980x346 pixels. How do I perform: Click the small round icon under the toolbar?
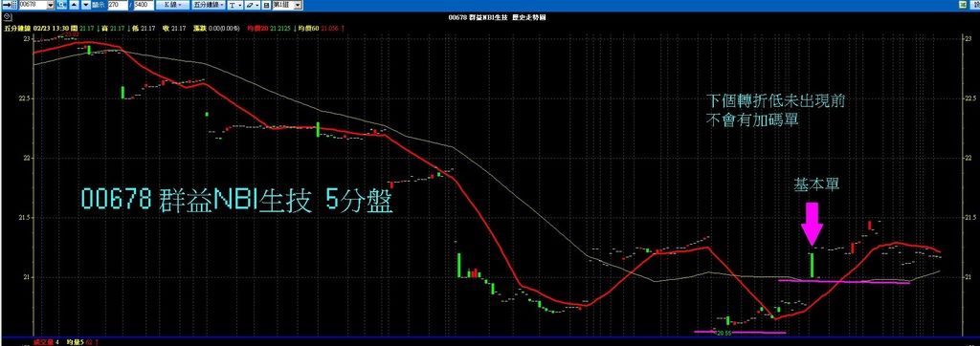[x=7, y=16]
